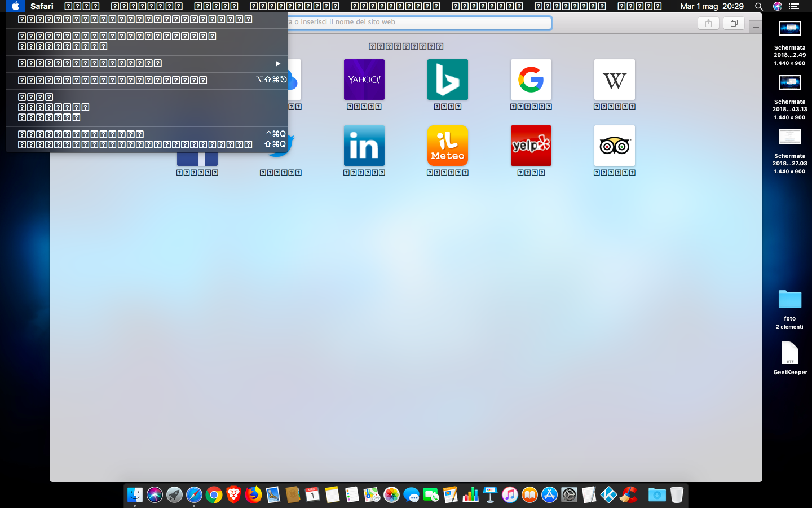Image resolution: width=812 pixels, height=508 pixels.
Task: Open Launchpad from the Dock
Action: [x=174, y=495]
